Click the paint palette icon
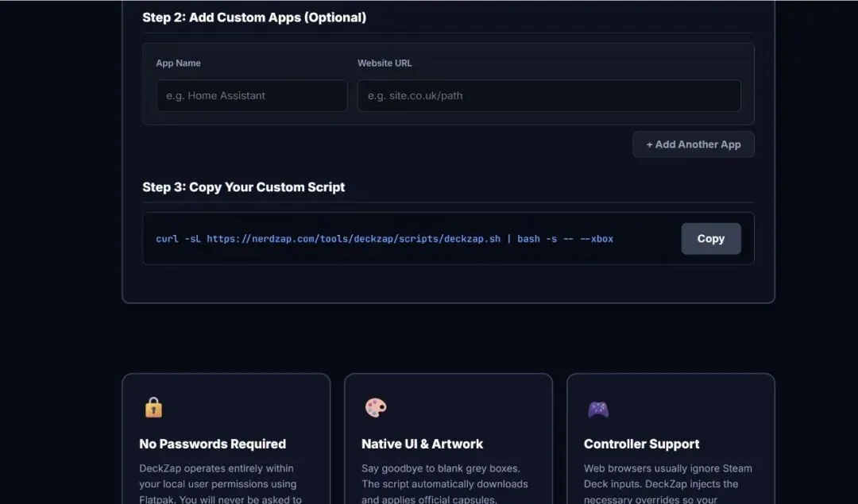 375,408
